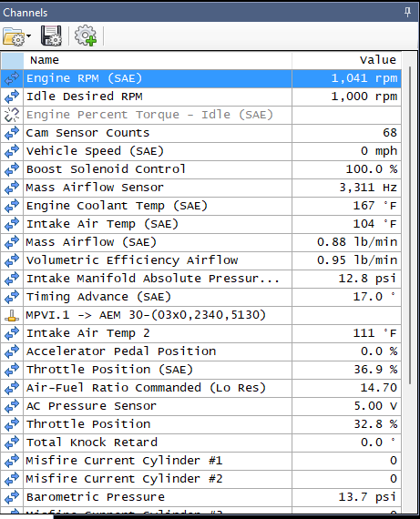The height and width of the screenshot is (519, 420).
Task: Click the vertical scrollbar of the channel list
Action: pos(410,225)
